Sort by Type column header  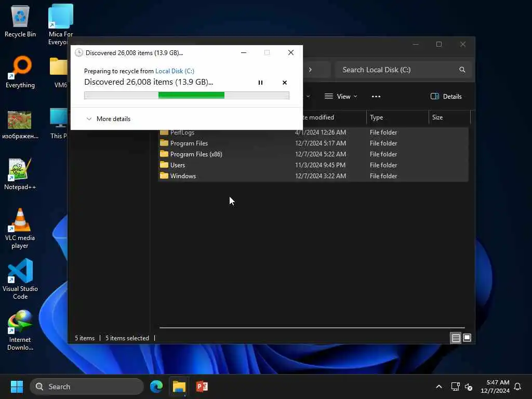pyautogui.click(x=397, y=117)
